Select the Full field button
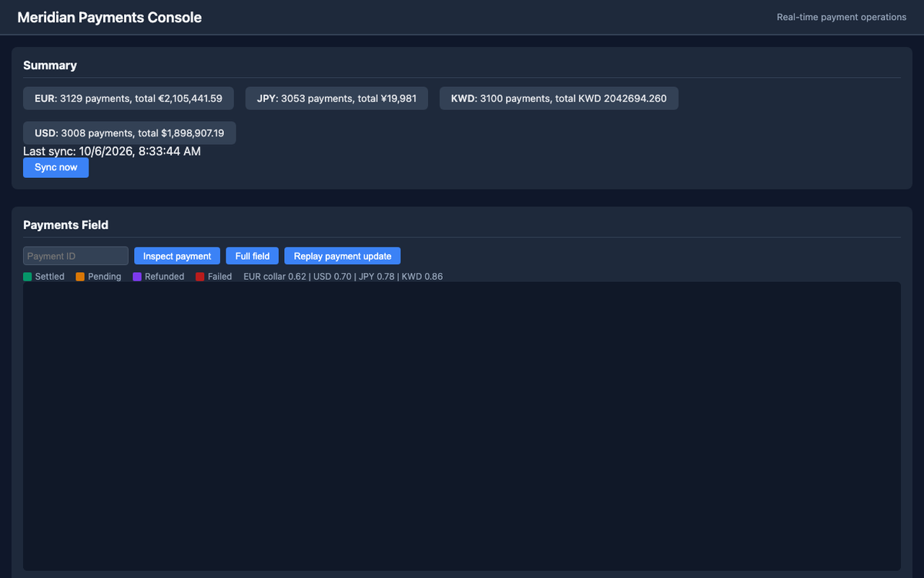924x578 pixels. [253, 256]
